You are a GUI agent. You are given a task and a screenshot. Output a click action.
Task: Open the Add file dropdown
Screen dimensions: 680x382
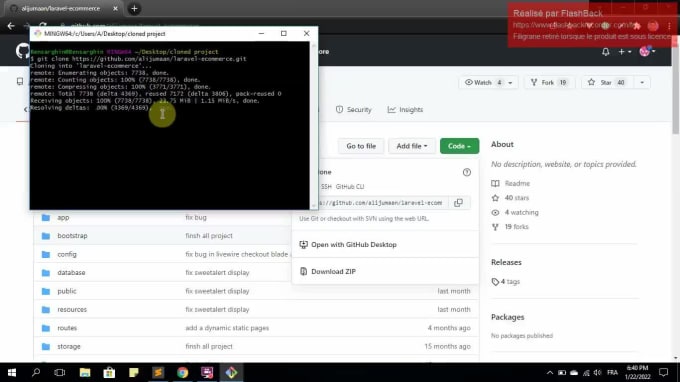coord(412,146)
